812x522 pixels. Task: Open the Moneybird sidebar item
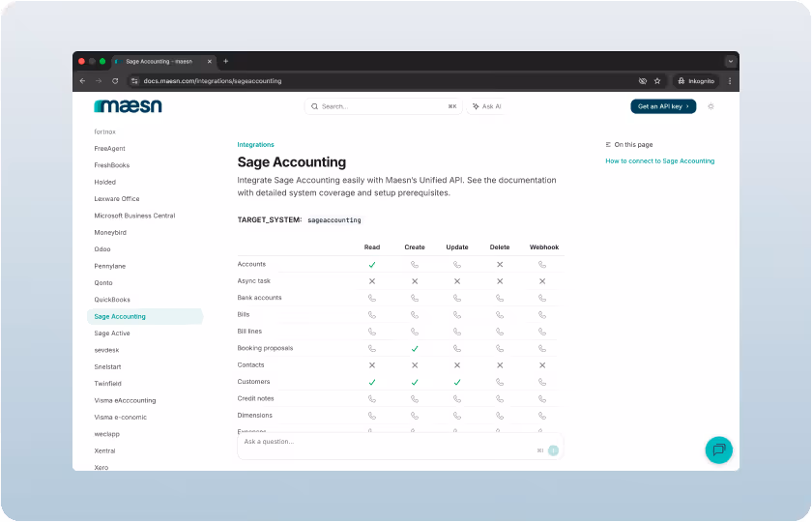click(x=110, y=233)
